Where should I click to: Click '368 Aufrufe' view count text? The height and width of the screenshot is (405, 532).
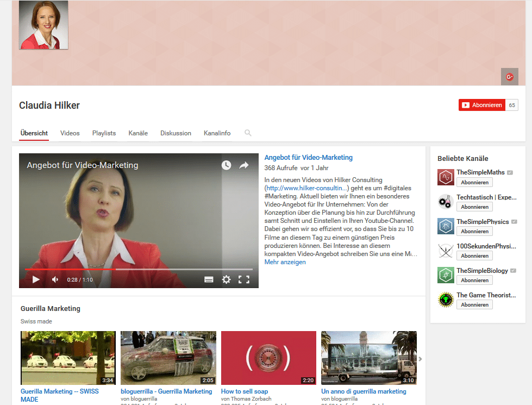click(x=280, y=168)
